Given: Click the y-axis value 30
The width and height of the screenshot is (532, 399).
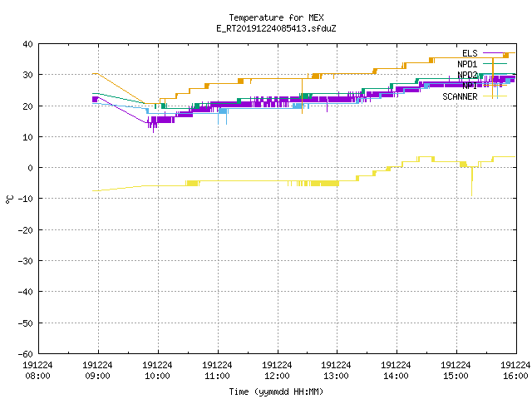Looking at the screenshot, I should point(27,75).
